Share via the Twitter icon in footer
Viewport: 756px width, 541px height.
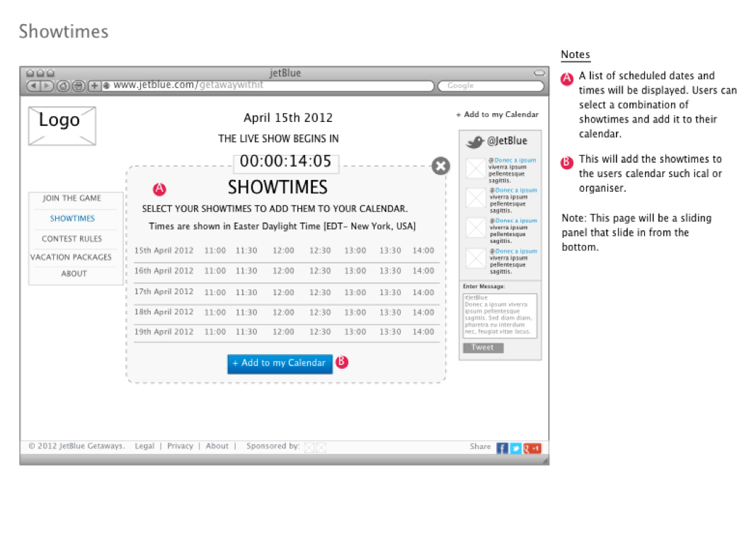coord(515,448)
